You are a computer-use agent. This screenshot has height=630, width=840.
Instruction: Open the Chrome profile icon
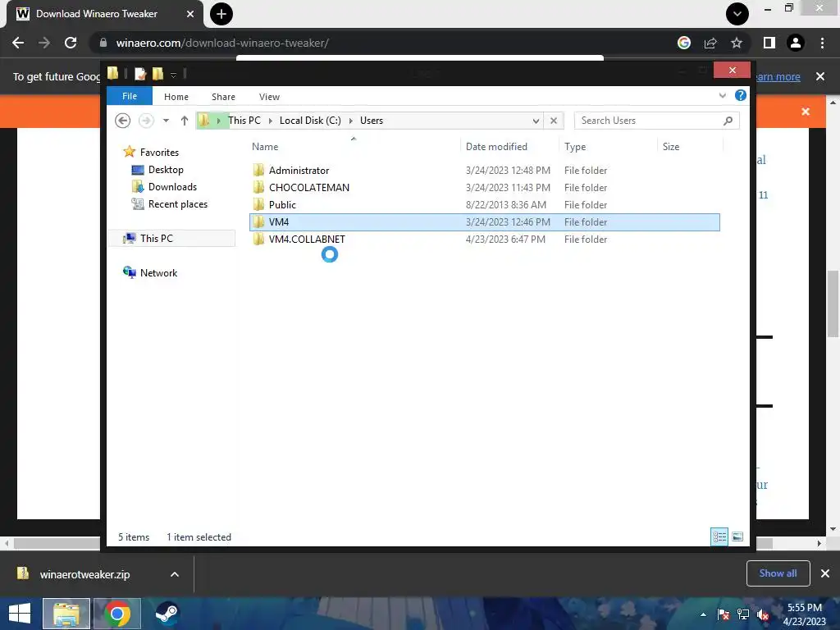tap(796, 43)
